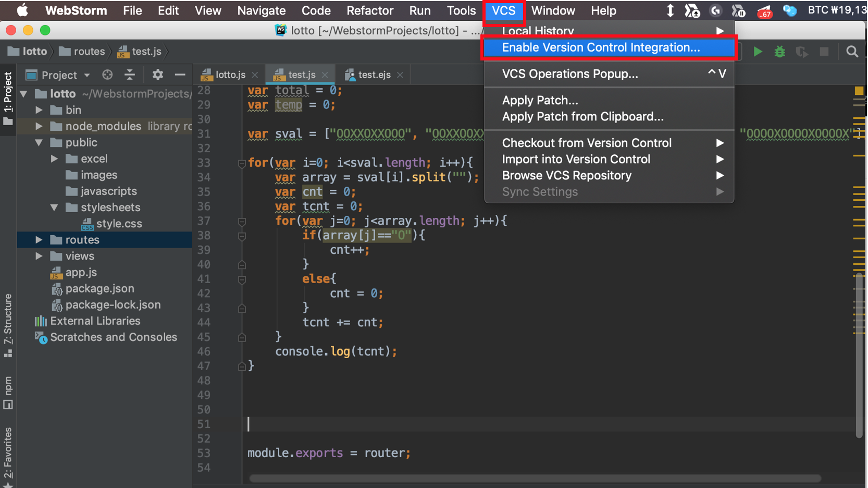Viewport: 868px width, 488px height.
Task: Click the BTC price menu bar item
Action: [x=837, y=10]
